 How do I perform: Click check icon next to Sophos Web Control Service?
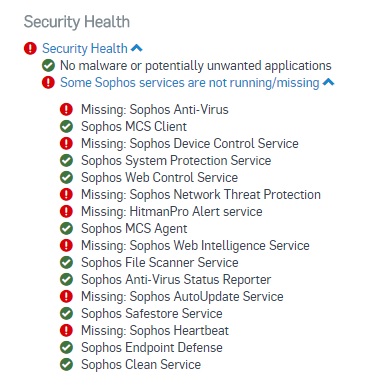(x=66, y=177)
